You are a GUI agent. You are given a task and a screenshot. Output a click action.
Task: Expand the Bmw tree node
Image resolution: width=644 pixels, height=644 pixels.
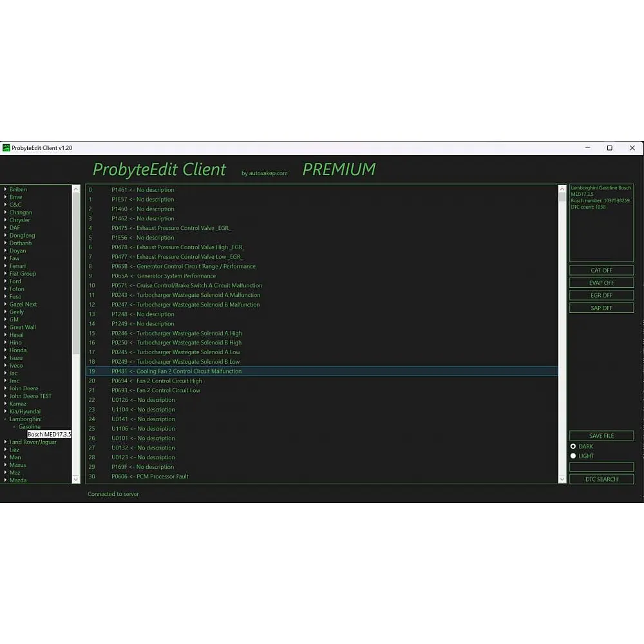[6, 197]
